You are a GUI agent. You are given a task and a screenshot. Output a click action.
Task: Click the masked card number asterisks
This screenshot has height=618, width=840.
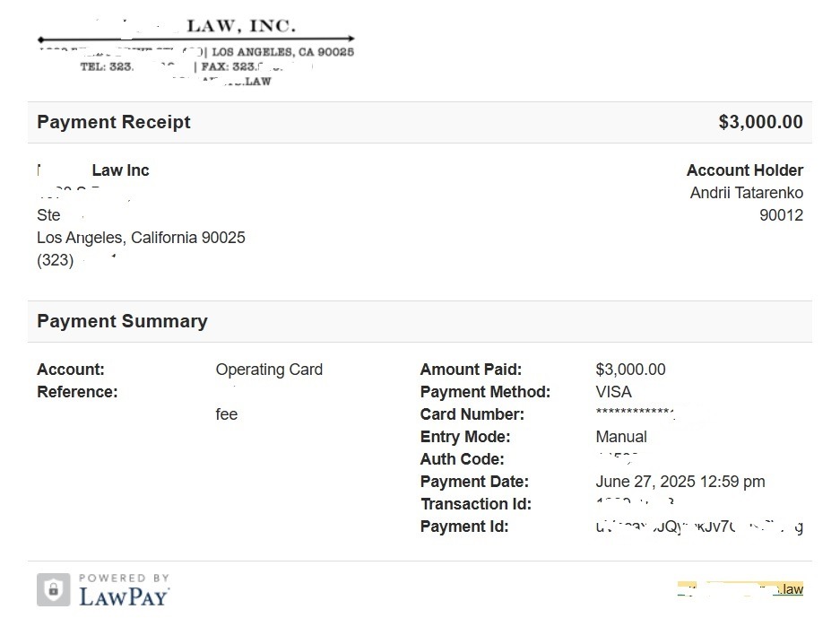coord(634,413)
